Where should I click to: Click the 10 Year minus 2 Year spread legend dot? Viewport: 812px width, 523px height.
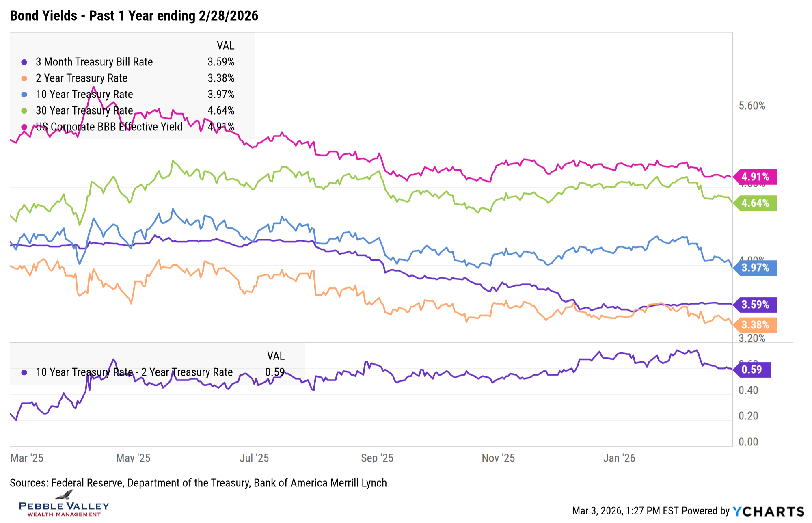tap(24, 372)
